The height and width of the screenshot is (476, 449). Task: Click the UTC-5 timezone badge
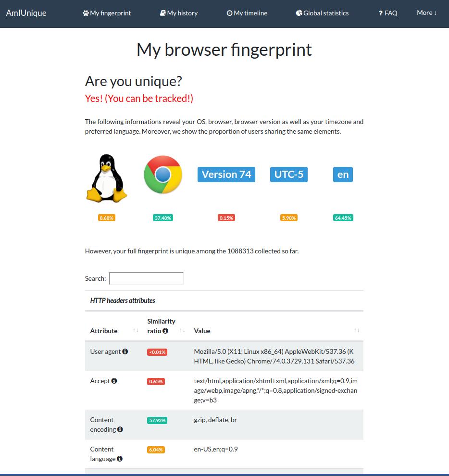[x=289, y=175]
